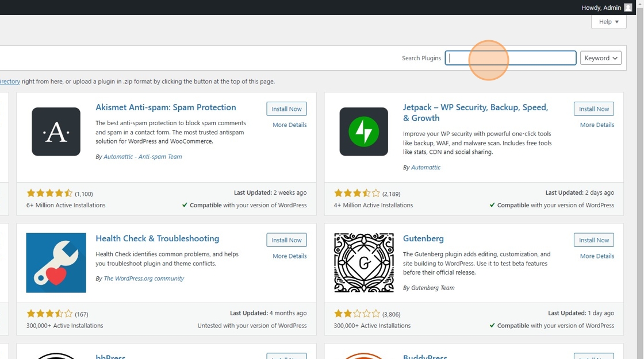Click the plugin directory link

[x=10, y=81]
